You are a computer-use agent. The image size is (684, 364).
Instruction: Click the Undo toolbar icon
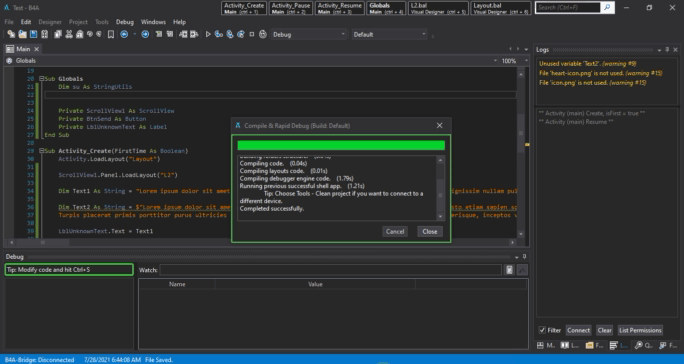[x=90, y=34]
